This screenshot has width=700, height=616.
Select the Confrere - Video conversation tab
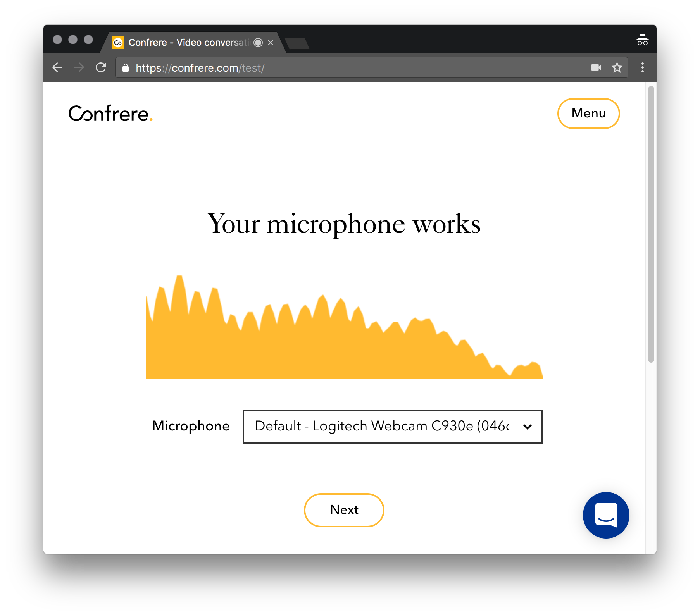pos(193,43)
